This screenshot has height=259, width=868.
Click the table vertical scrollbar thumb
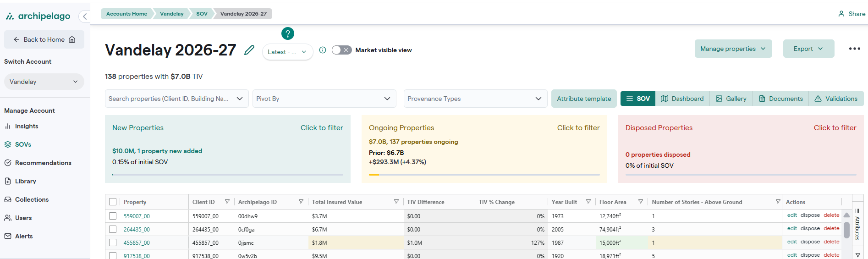[x=846, y=229]
